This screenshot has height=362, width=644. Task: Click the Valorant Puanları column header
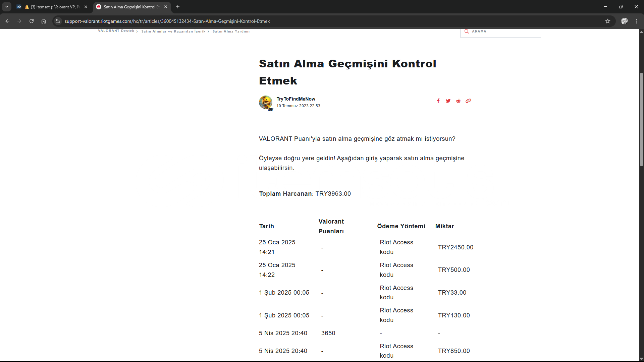tap(331, 226)
